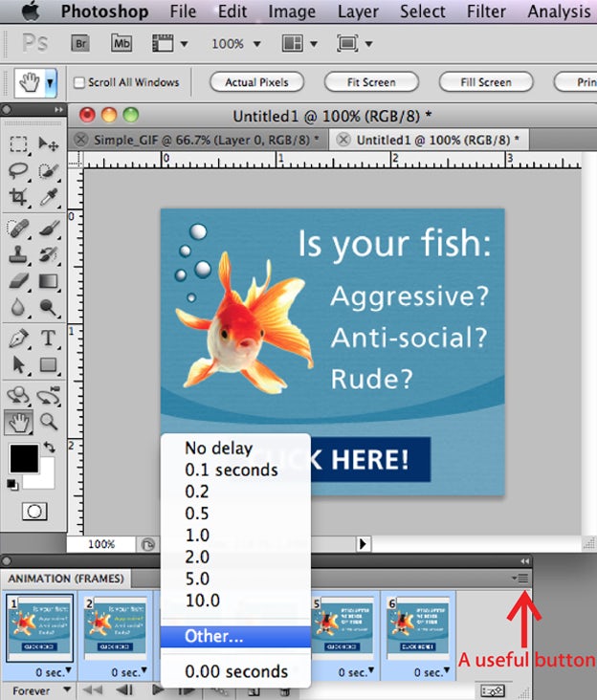Select the Clone Stamp tool

(x=18, y=254)
